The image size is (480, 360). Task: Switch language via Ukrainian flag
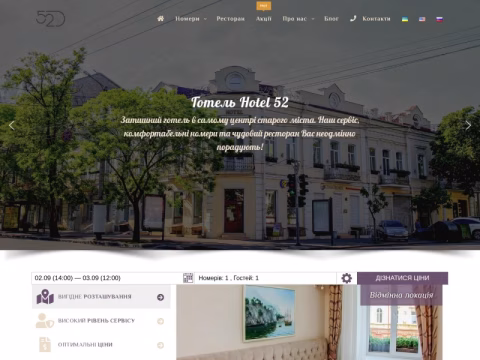pyautogui.click(x=405, y=19)
